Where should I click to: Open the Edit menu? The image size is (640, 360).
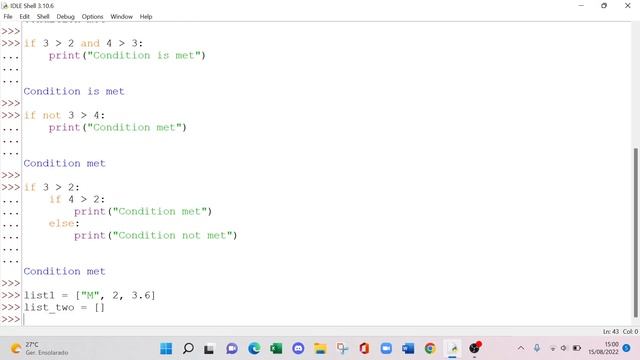point(24,17)
